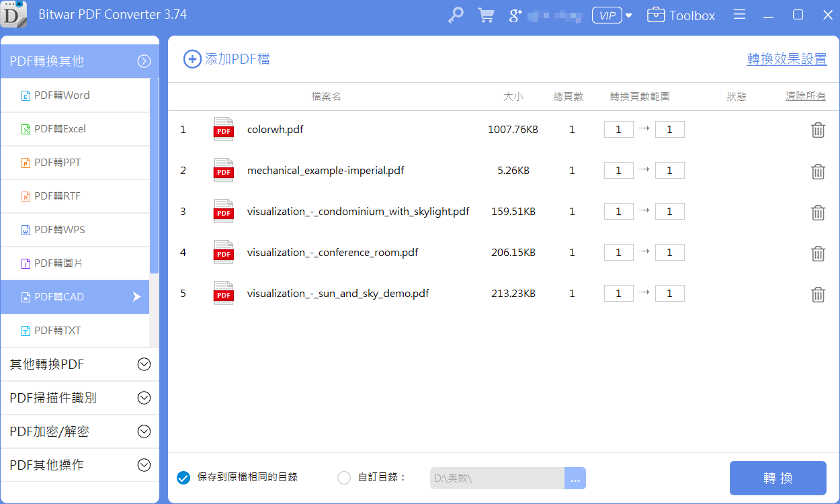Viewport: 840px width, 504px height.
Task: Click file name visualization_-_sun_and_sky_demo.pdf
Action: [338, 294]
